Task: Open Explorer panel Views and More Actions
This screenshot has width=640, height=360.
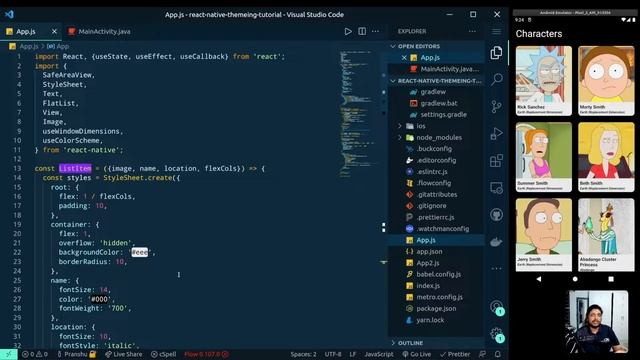Action: coord(472,31)
